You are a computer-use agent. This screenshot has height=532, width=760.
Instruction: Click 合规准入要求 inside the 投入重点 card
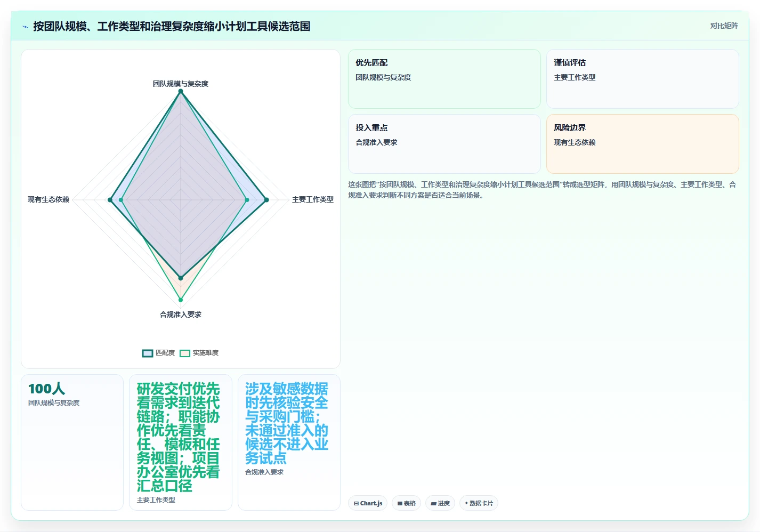pyautogui.click(x=376, y=142)
